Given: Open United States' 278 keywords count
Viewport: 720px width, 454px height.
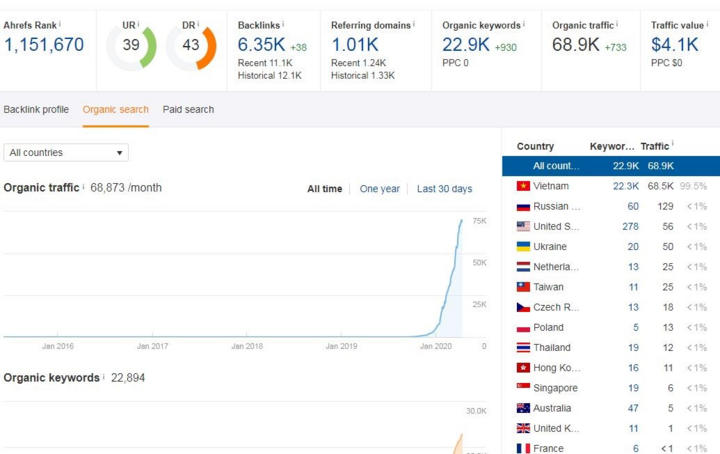Looking at the screenshot, I should point(630,226).
